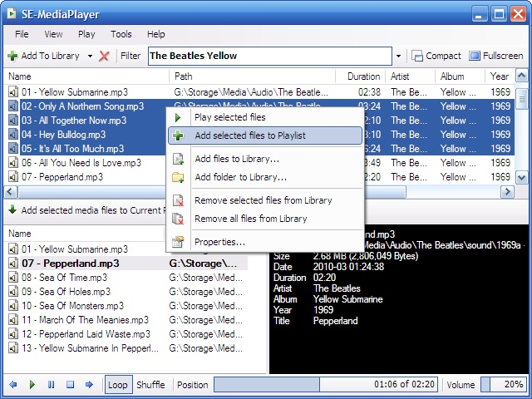Expand the Filter history dropdown
The image size is (532, 399).
399,56
